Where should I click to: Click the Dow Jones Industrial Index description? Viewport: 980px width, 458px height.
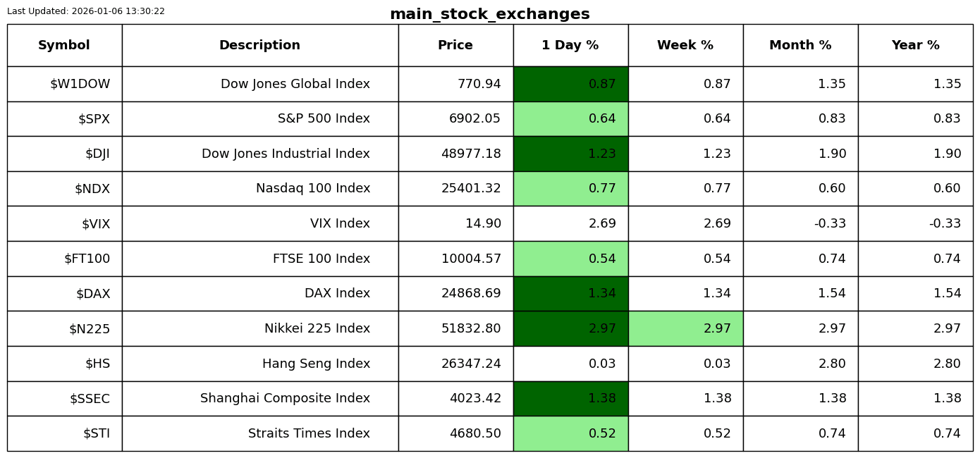[286, 154]
